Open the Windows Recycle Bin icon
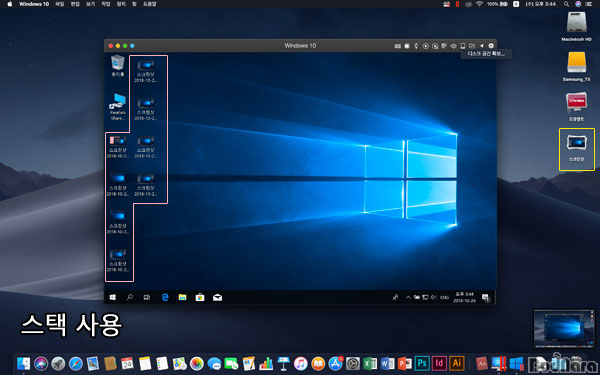Viewport: 600px width, 375px height. (117, 66)
